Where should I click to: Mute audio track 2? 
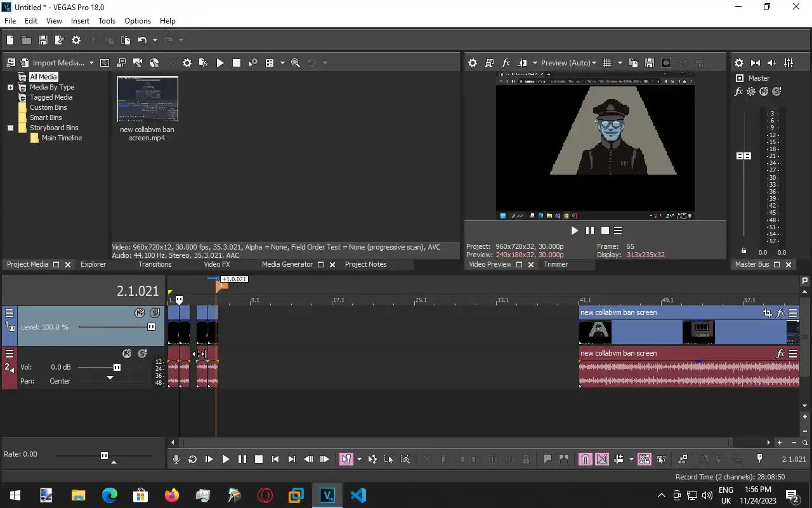[x=127, y=354]
